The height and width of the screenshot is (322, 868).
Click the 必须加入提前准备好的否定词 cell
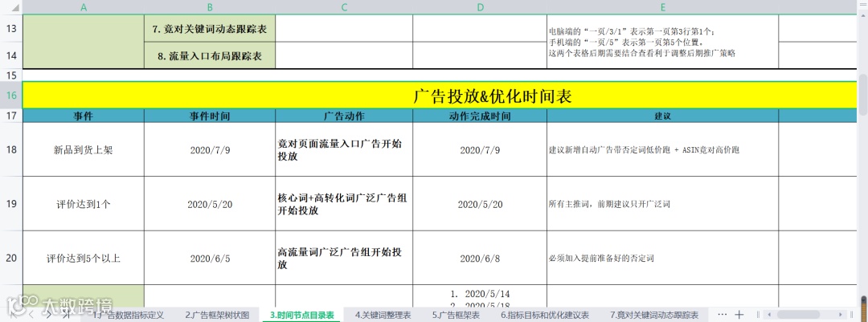662,258
